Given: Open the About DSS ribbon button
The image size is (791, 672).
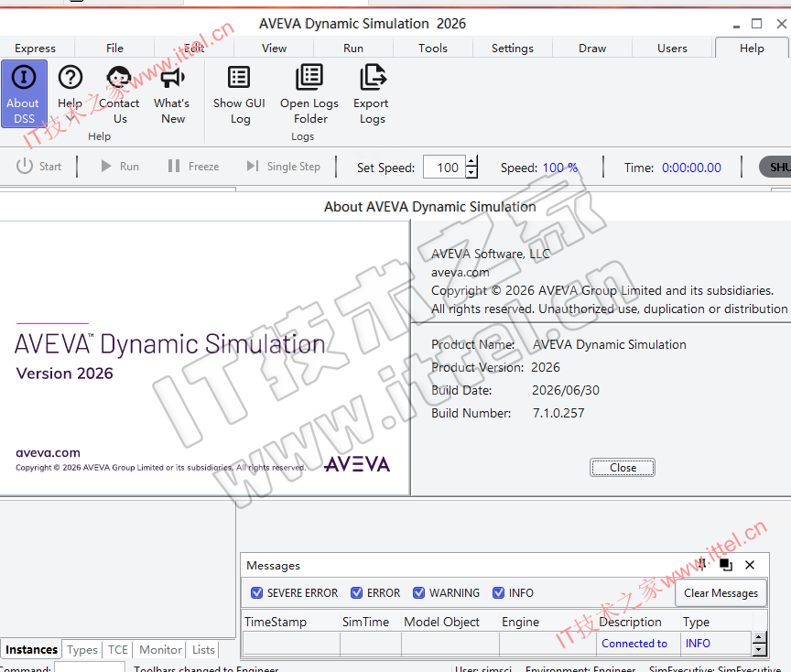Looking at the screenshot, I should coord(24,93).
